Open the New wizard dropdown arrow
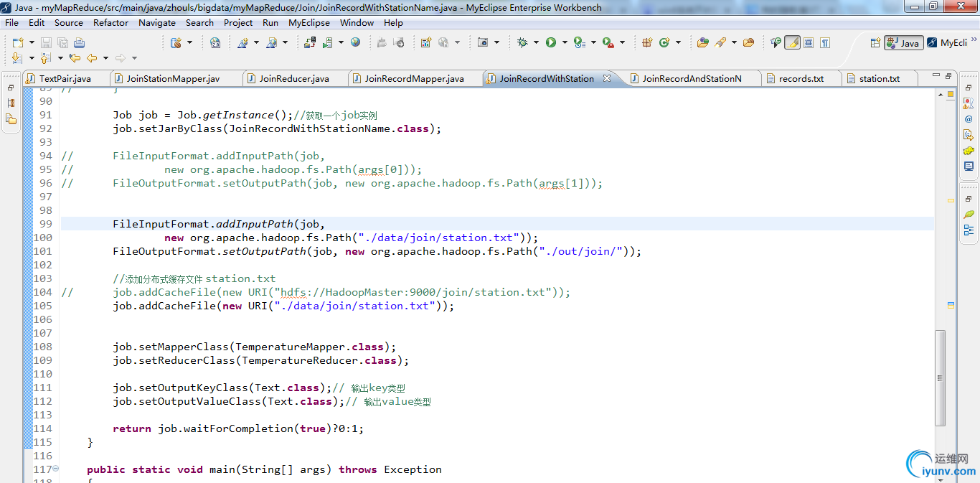The width and height of the screenshot is (980, 483). point(32,42)
